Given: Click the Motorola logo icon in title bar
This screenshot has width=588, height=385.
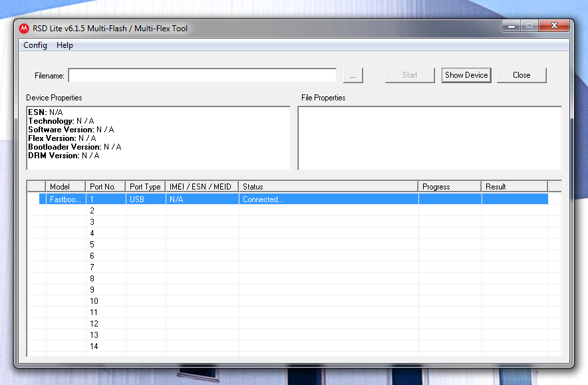Looking at the screenshot, I should [x=24, y=29].
